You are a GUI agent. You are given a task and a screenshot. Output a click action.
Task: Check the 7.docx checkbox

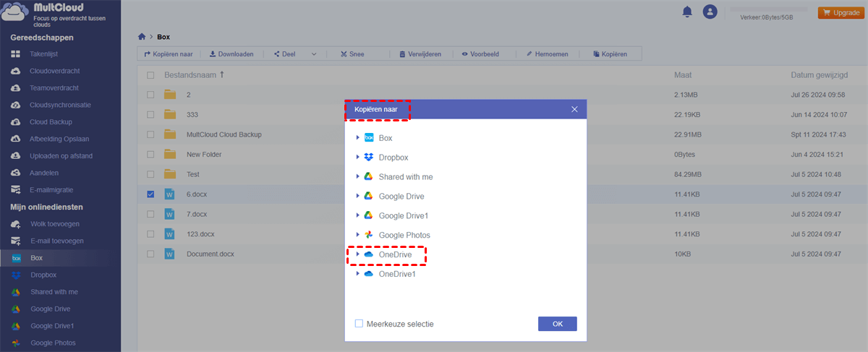150,214
